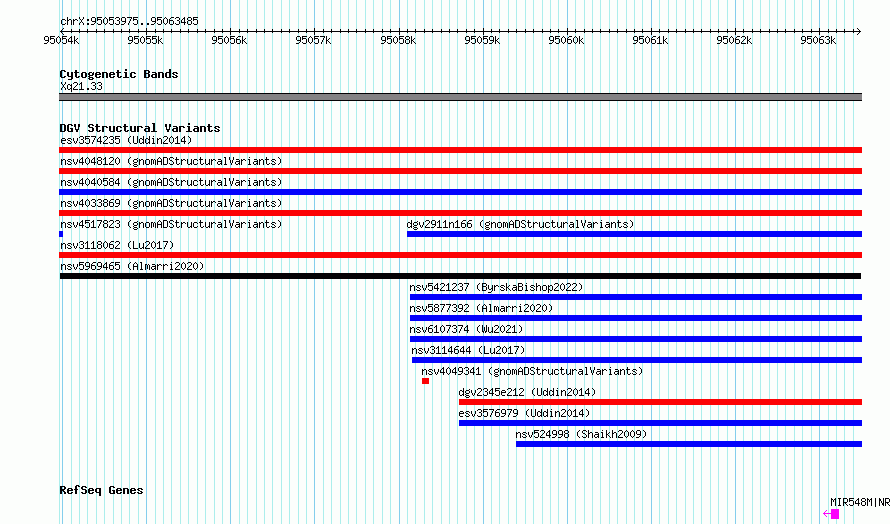Screen dimensions: 890x524
Task: Click the nsv4040584 (gnomADStructuralVariants) label
Action: click(171, 182)
